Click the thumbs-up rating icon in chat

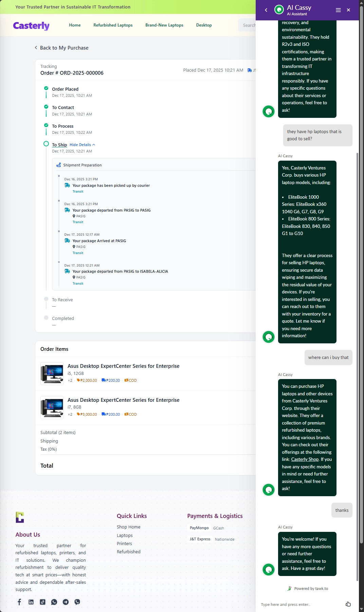tap(348, 604)
